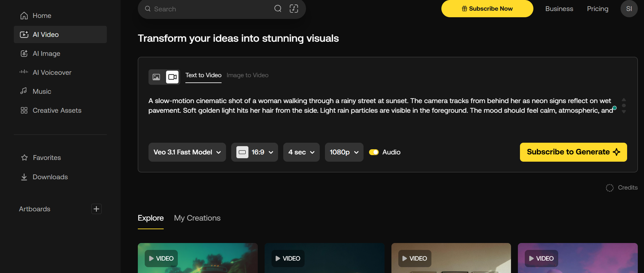Click the image mode icon in generator
This screenshot has height=273, width=644.
click(x=156, y=77)
